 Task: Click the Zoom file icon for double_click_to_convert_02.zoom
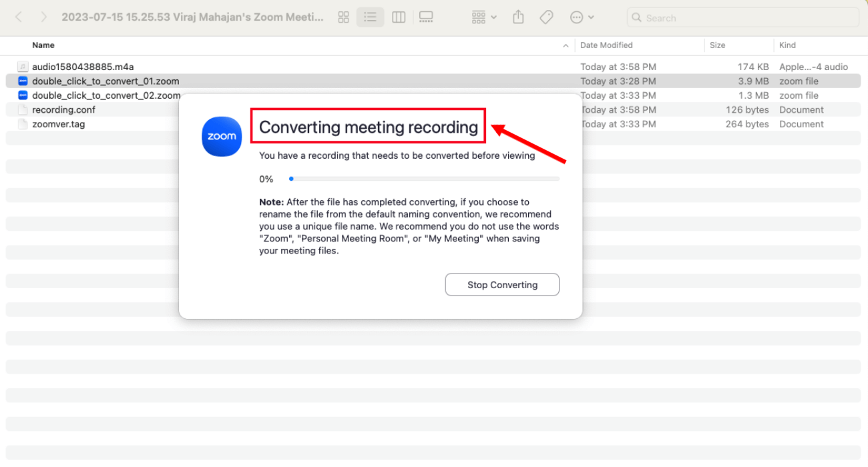click(x=22, y=95)
